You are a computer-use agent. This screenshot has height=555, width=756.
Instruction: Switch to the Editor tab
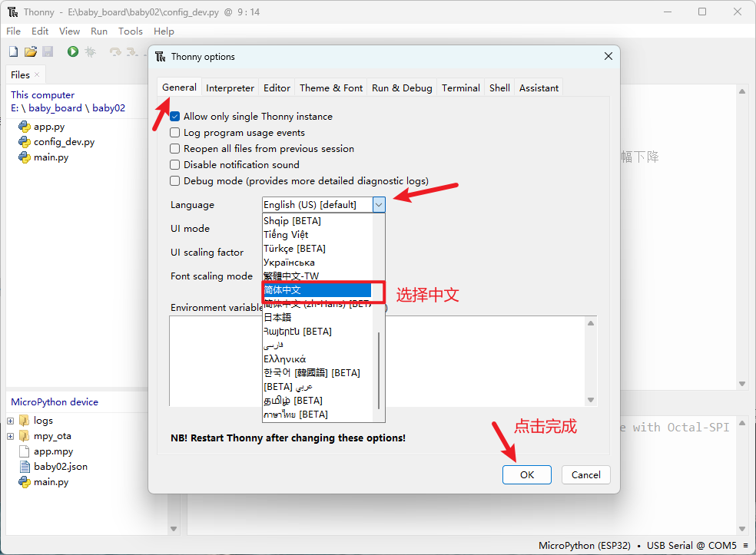[x=277, y=88]
